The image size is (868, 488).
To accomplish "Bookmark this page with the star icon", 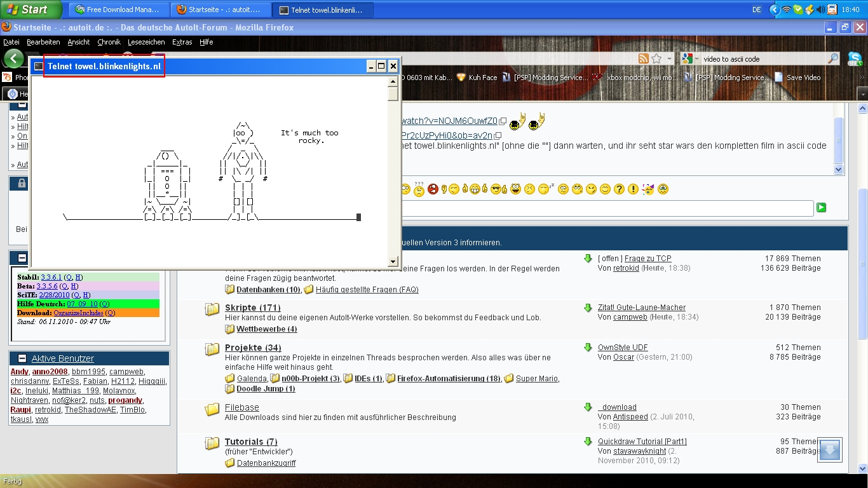I will pyautogui.click(x=656, y=58).
